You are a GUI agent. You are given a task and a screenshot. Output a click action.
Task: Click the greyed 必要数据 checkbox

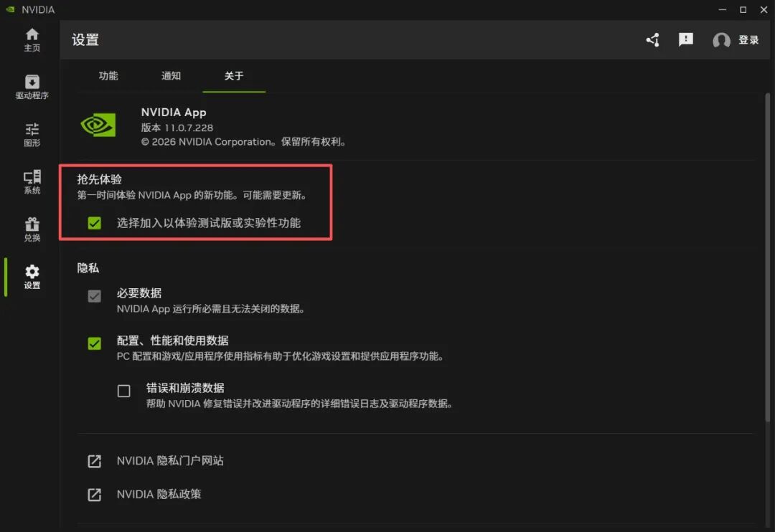[95, 296]
